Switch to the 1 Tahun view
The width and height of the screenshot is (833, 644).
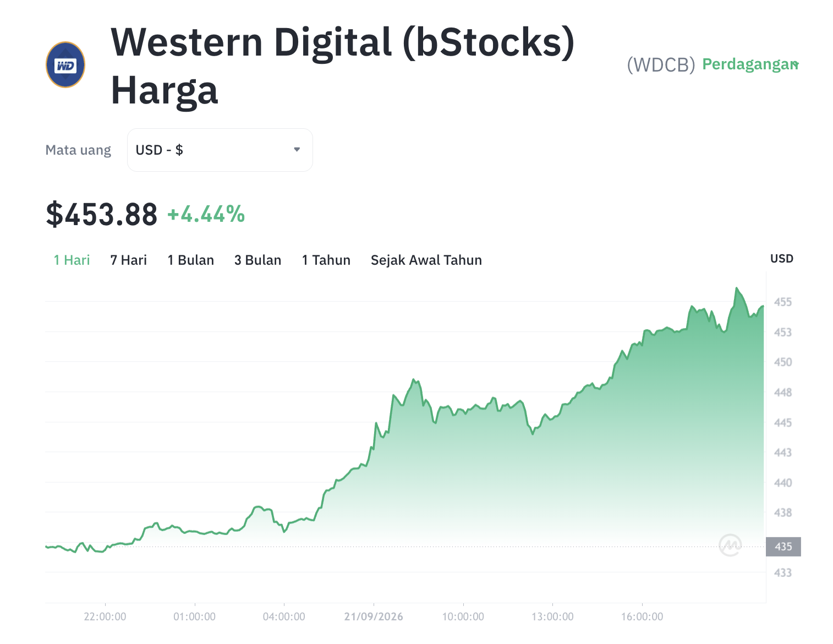coord(326,260)
